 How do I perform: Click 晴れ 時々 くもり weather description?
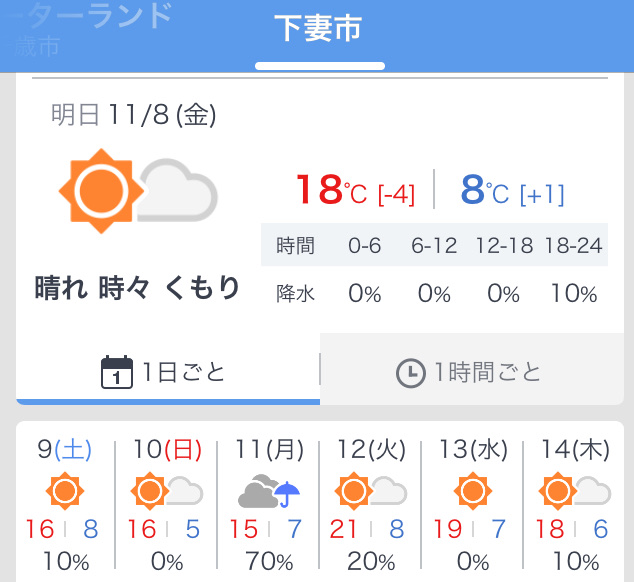pyautogui.click(x=137, y=288)
